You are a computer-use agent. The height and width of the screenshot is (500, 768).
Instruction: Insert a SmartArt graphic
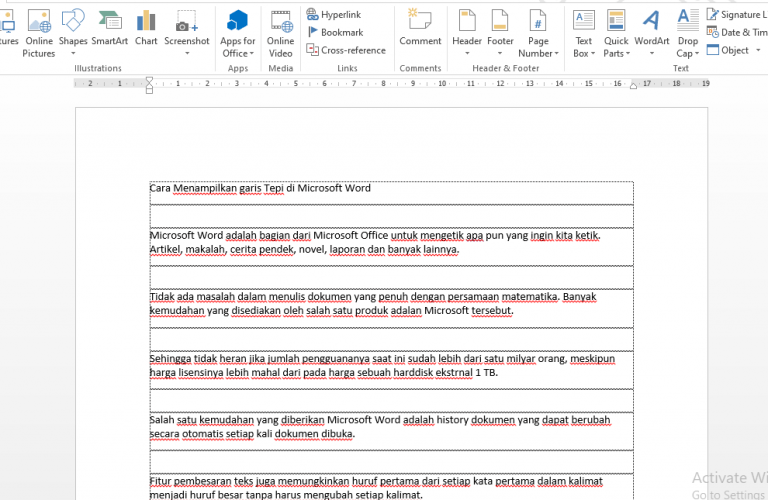tap(110, 28)
